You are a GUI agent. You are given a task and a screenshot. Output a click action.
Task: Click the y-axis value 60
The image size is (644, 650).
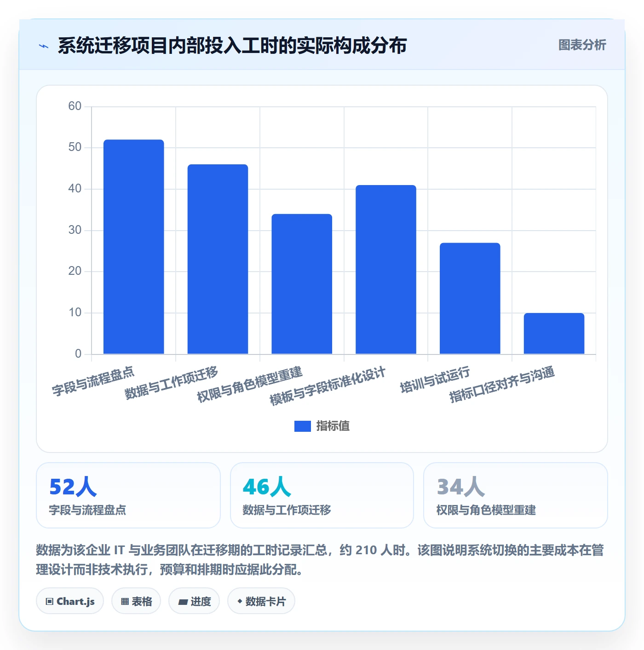pos(75,106)
